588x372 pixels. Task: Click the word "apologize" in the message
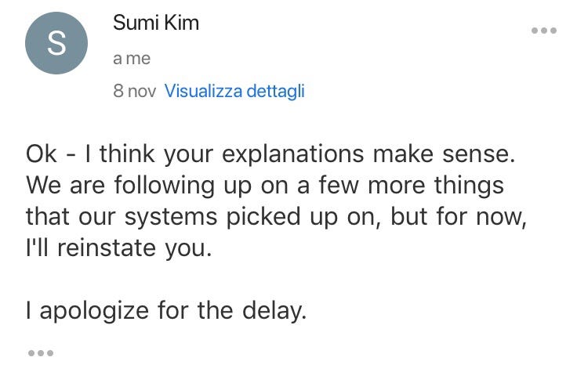[94, 312]
